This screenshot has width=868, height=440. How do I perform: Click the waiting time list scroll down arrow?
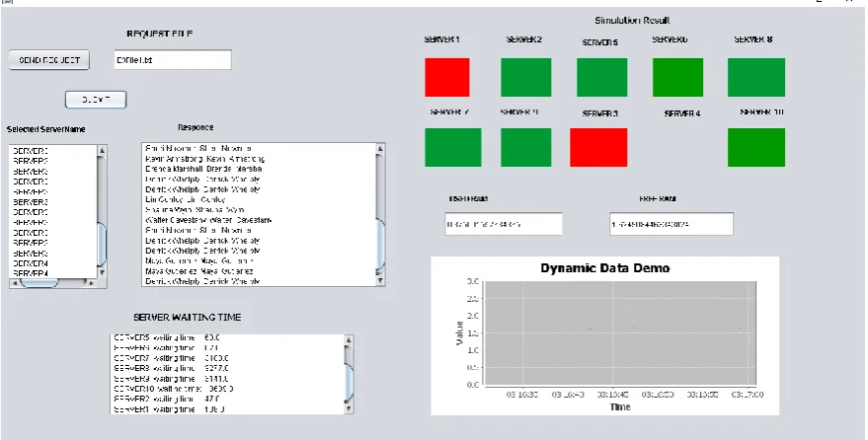pyautogui.click(x=349, y=408)
